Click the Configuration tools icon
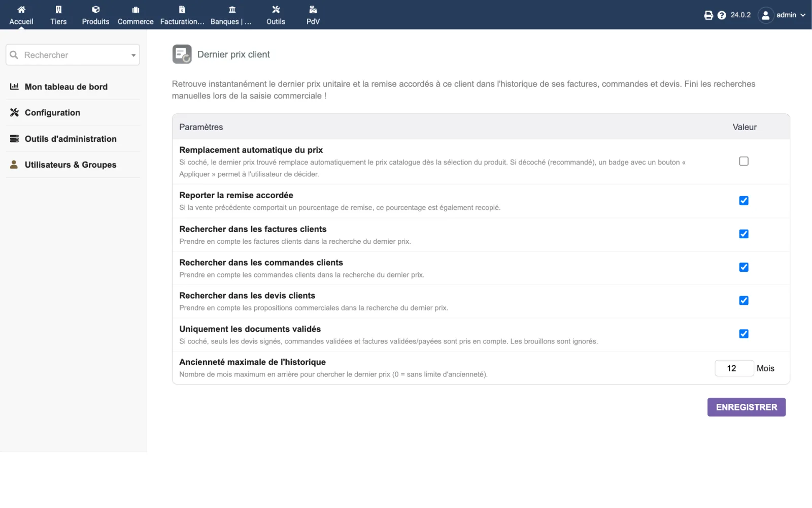 pos(14,113)
